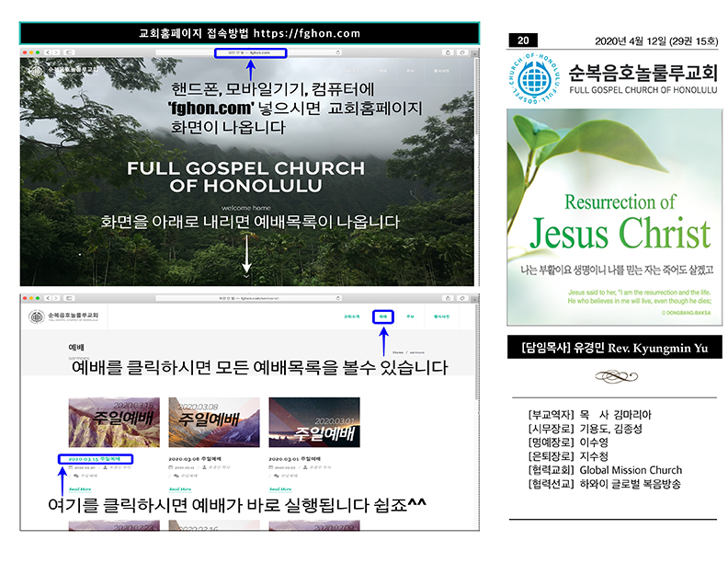Reload the page in the lower browser window
728x563 pixels.
point(338,298)
